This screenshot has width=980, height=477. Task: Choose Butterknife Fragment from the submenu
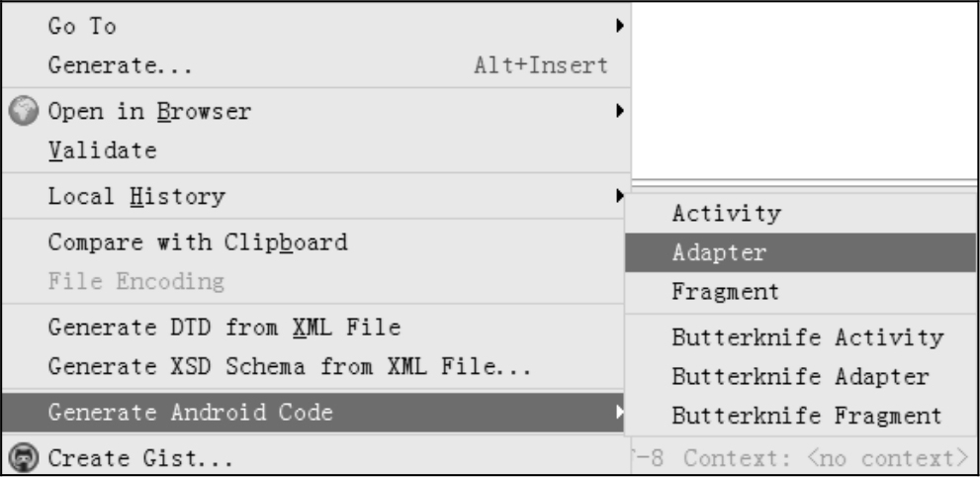coord(807,414)
